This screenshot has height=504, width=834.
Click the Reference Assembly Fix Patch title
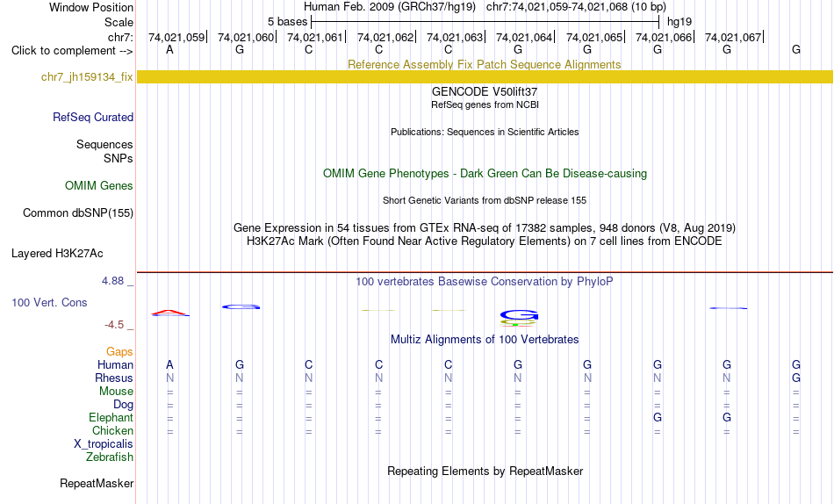point(485,64)
